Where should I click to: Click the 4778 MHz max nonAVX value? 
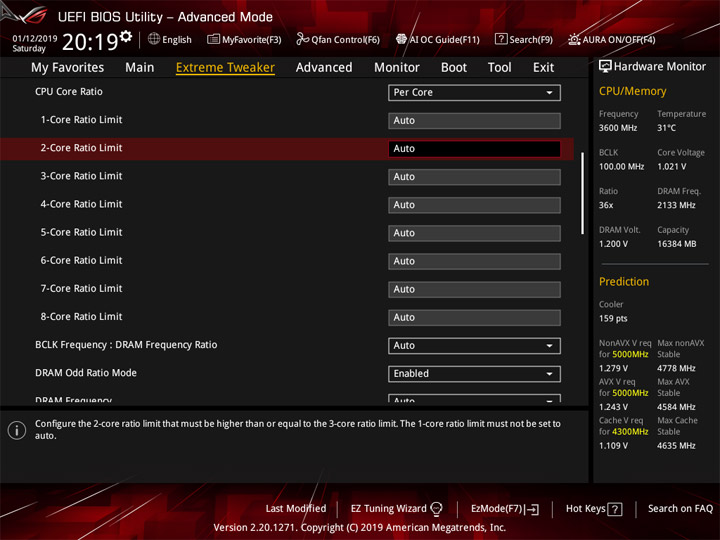[x=676, y=368]
